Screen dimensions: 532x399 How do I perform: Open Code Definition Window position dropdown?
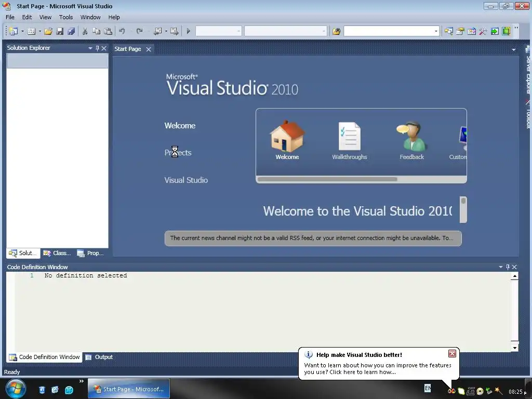pos(500,267)
